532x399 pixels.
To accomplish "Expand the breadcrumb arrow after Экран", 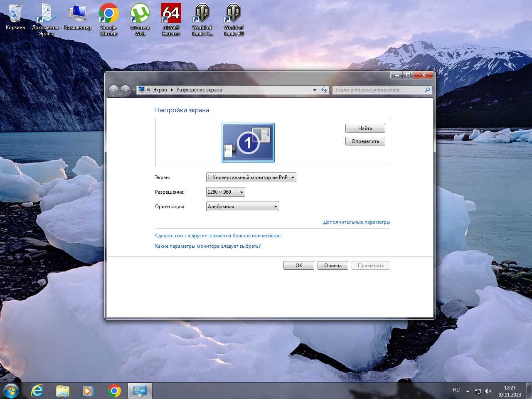I will point(172,90).
